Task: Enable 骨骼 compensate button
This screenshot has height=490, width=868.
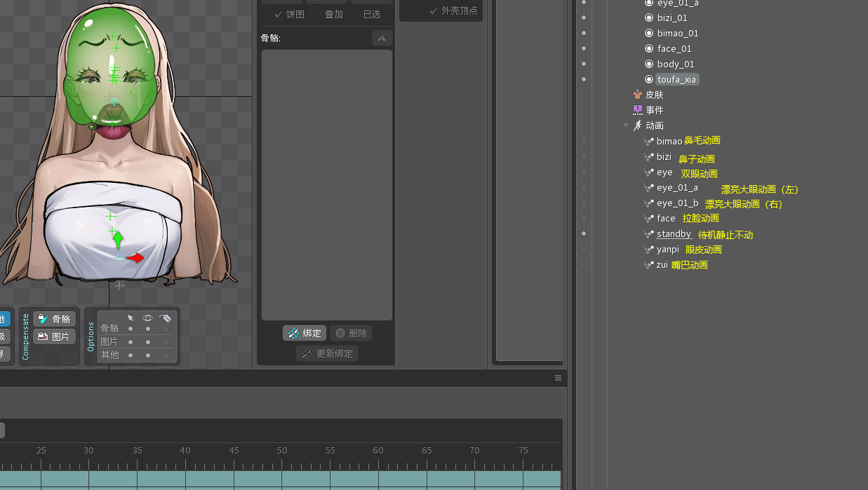Action: (55, 319)
